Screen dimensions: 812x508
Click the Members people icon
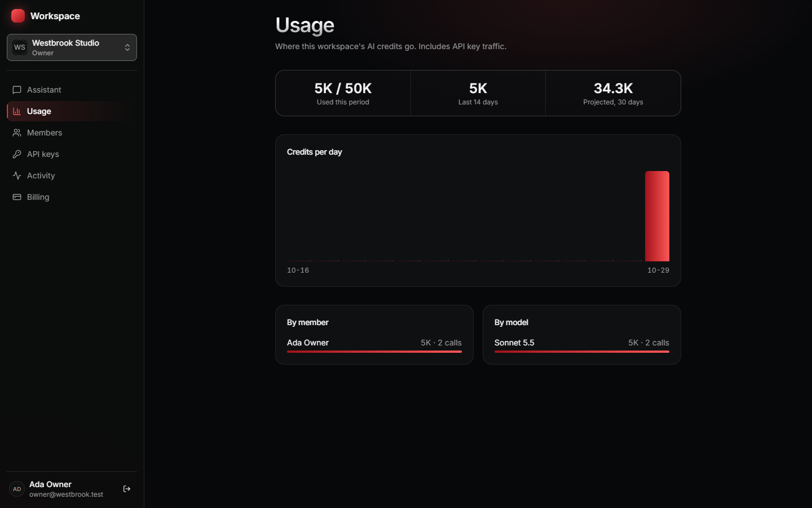pos(17,133)
